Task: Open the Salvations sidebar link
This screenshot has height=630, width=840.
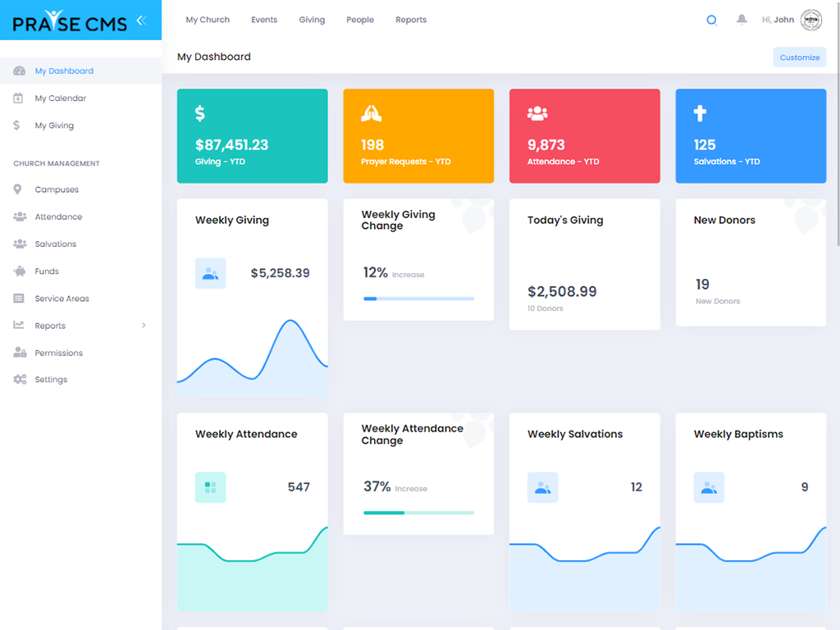Action: (x=55, y=244)
